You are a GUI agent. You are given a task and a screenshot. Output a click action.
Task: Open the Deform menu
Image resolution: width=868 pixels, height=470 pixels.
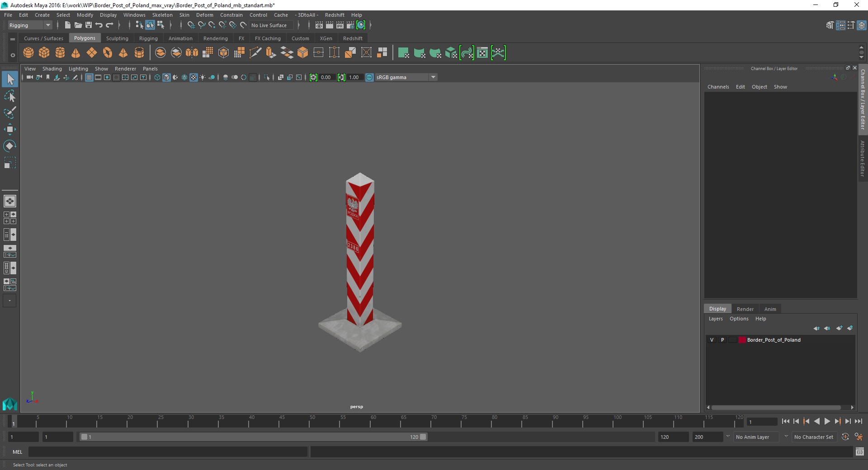coord(204,15)
